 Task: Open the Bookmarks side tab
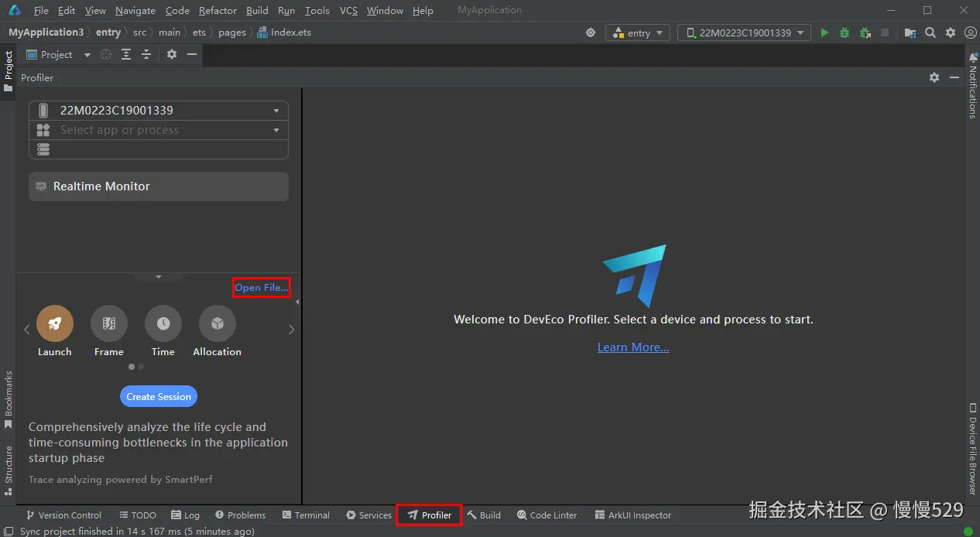9,400
